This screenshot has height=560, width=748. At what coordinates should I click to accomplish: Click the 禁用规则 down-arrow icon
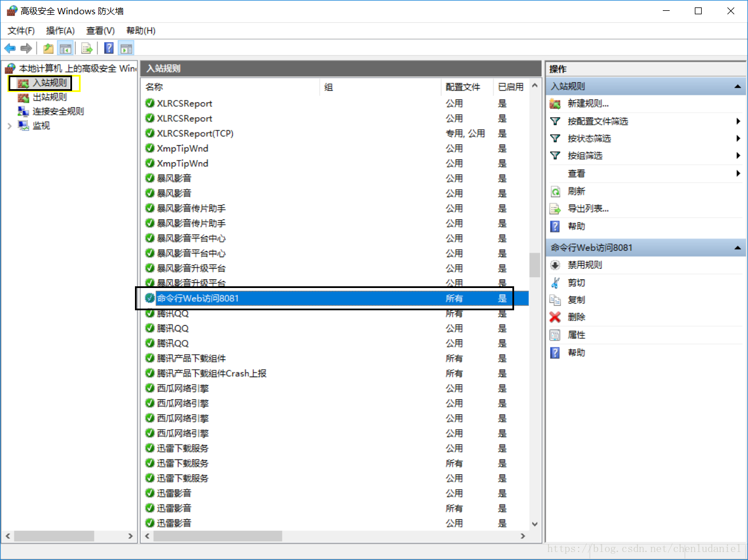[x=555, y=265]
